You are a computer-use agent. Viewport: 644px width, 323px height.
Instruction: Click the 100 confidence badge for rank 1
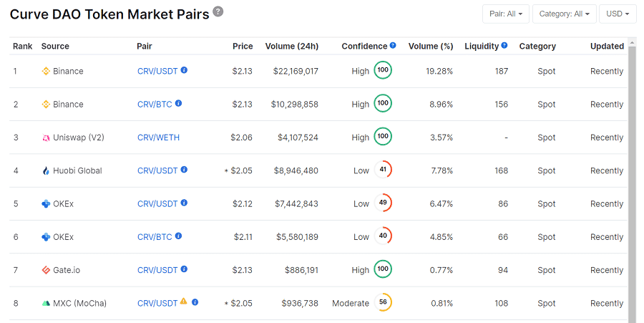(383, 70)
